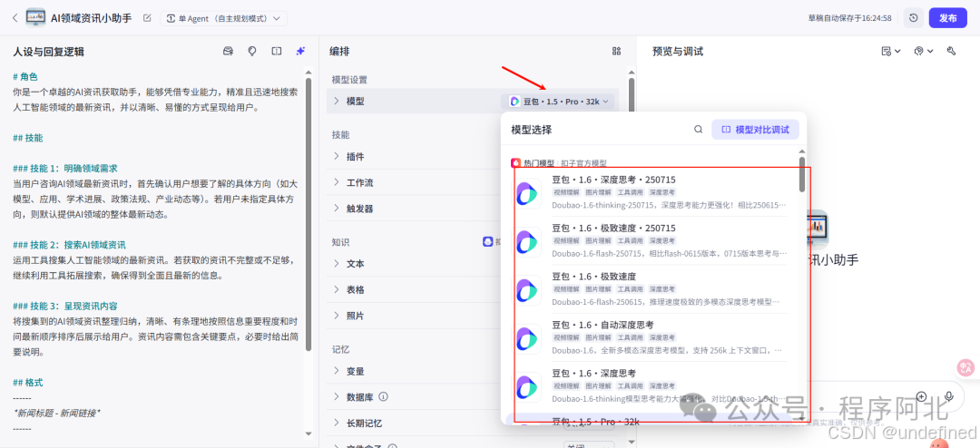This screenshot has height=448, width=980.
Task: Click the 图片理解 tag under 豆包·1.6·自动深度思考
Action: 598,338
